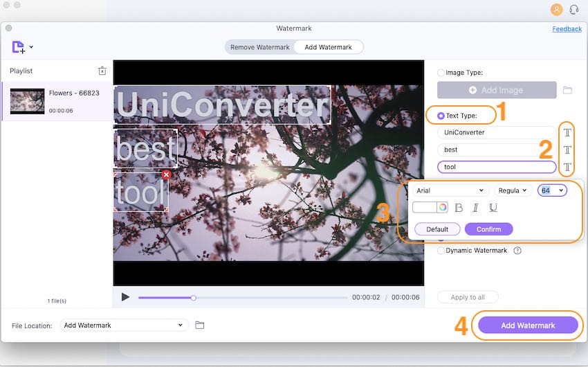Click the Playlist heading

[x=21, y=71]
